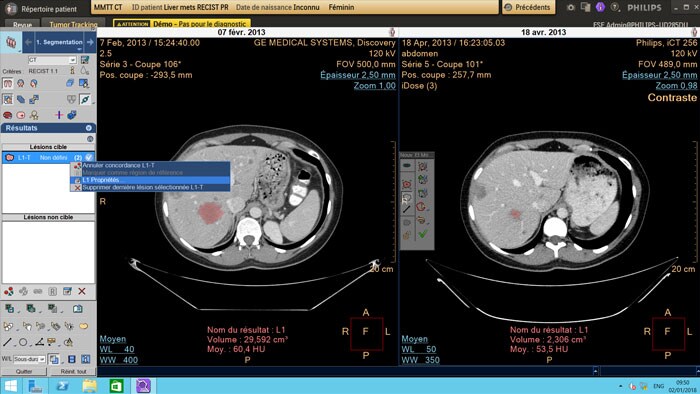Toggle the checkmark on lesion L1-T
This screenshot has height=394, width=700.
[x=89, y=158]
